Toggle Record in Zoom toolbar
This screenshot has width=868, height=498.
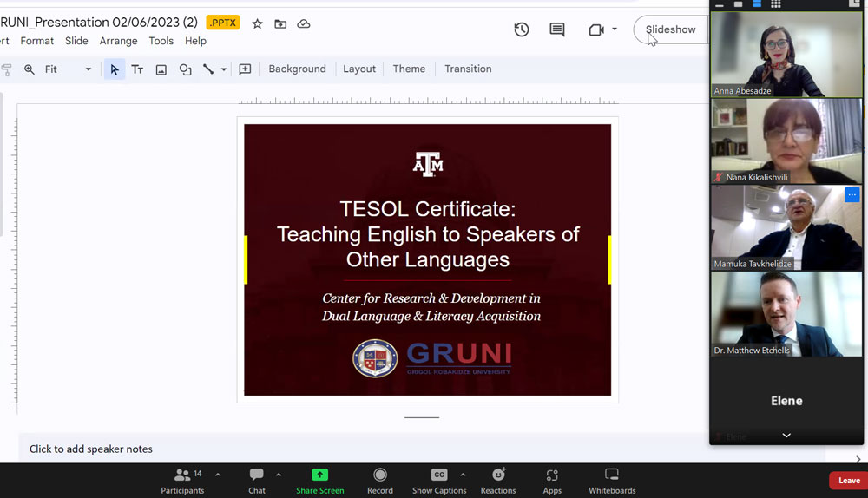[x=380, y=480]
